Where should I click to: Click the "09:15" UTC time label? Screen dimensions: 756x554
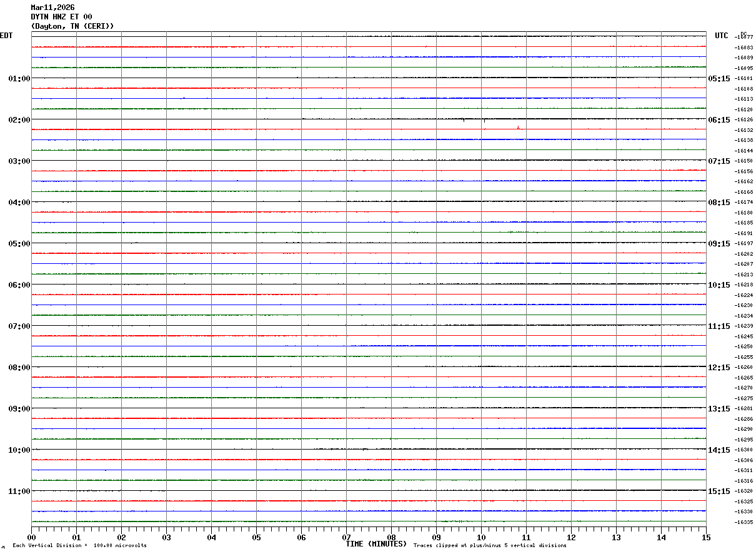(719, 244)
